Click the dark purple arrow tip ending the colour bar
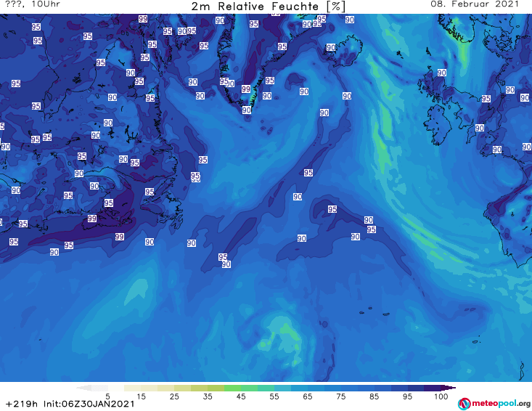The width and height of the screenshot is (532, 411). (449, 388)
